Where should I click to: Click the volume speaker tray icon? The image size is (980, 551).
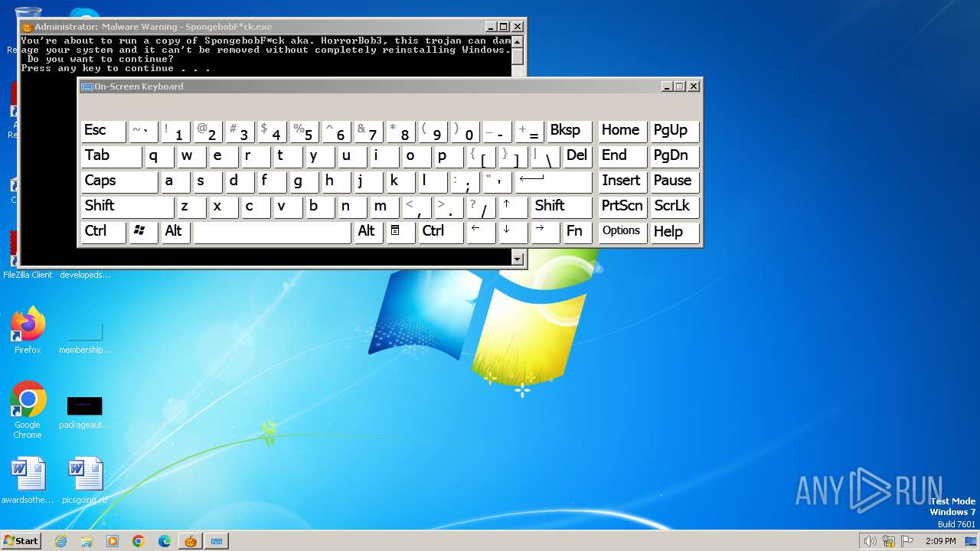point(871,541)
